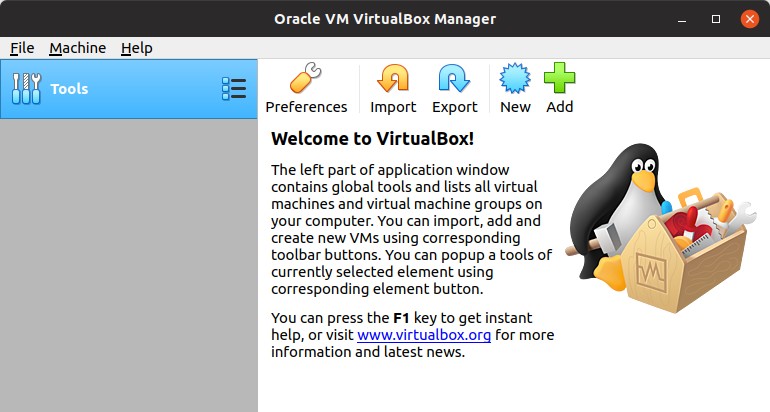This screenshot has height=412, width=770.
Task: Select the Tools entry in the left pane
Action: 129,89
